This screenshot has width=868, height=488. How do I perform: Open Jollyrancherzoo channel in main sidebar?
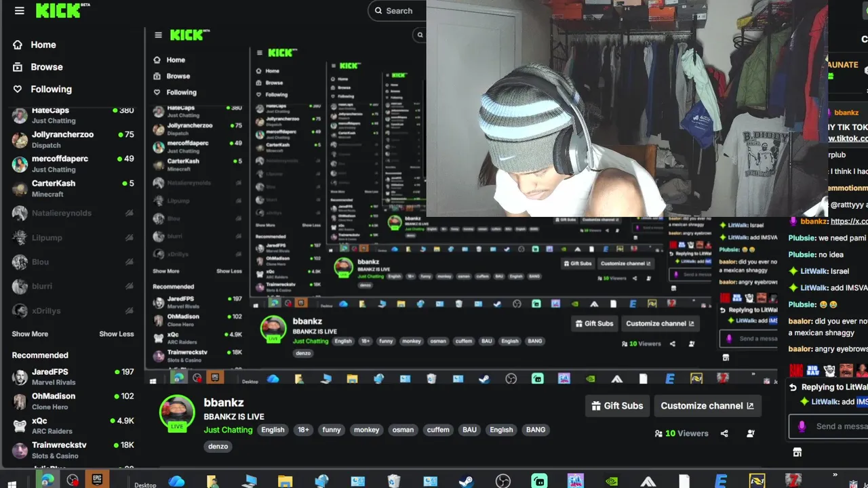tap(73, 140)
